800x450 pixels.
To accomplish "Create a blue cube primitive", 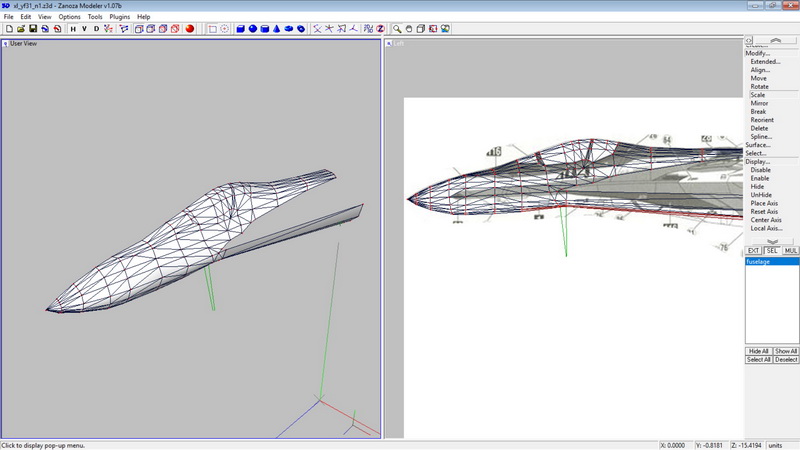I will tap(240, 29).
